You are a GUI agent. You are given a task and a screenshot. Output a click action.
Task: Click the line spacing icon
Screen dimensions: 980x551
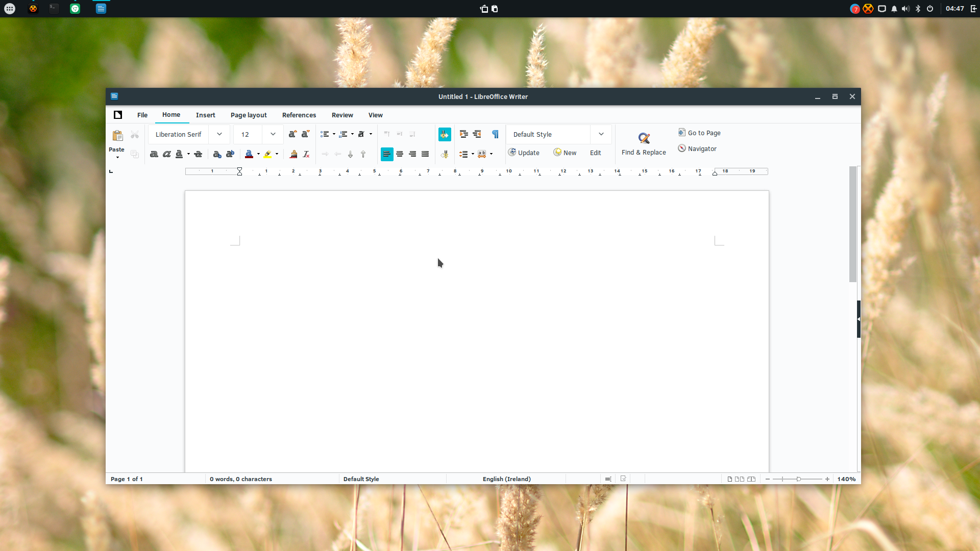point(463,154)
